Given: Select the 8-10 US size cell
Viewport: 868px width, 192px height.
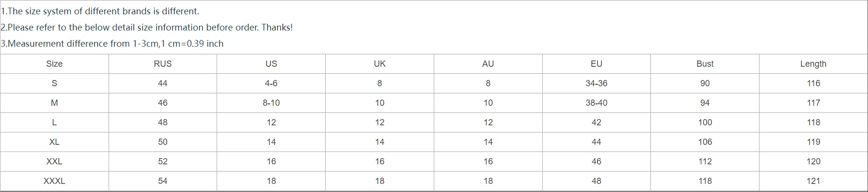Looking at the screenshot, I should (x=271, y=103).
